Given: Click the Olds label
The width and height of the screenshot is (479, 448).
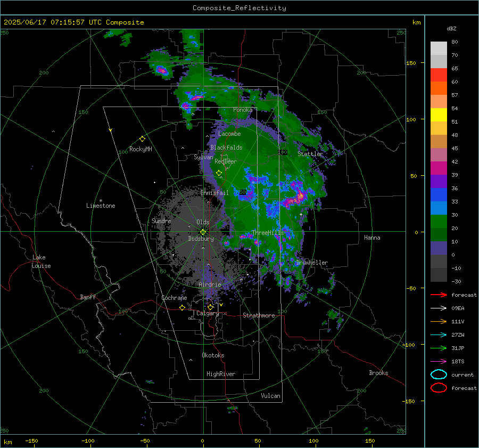Looking at the screenshot, I should [203, 222].
